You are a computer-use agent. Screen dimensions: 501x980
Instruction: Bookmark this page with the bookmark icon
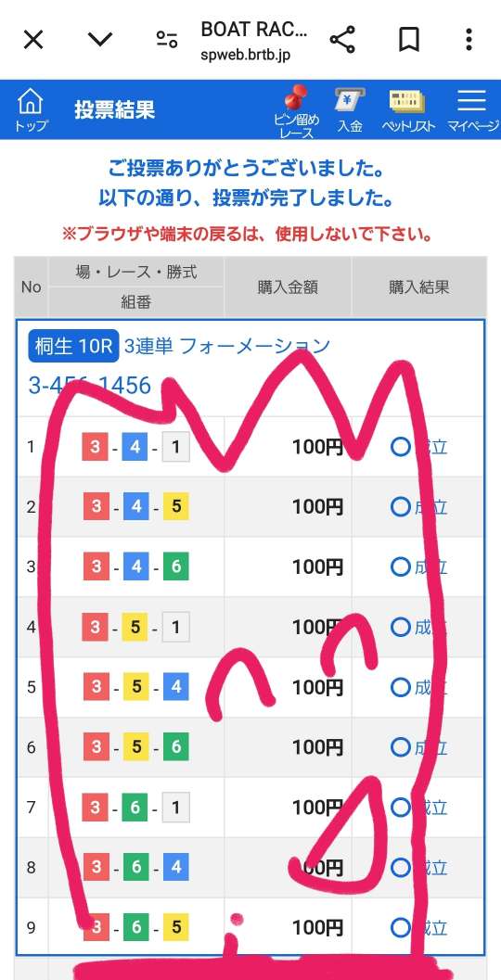click(408, 40)
